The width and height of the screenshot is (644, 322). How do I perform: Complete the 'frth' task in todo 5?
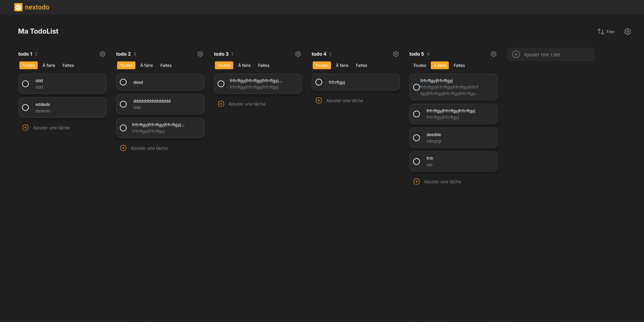pos(417,162)
